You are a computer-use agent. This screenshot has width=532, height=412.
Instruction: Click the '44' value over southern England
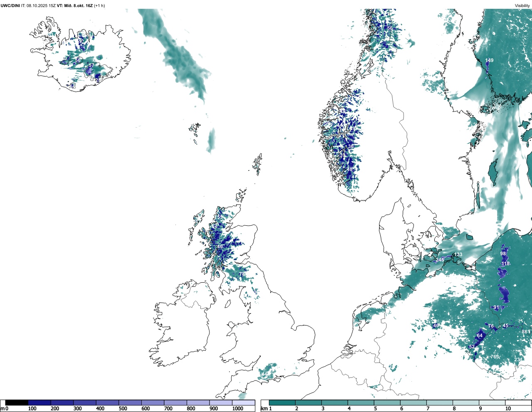[x=264, y=374]
